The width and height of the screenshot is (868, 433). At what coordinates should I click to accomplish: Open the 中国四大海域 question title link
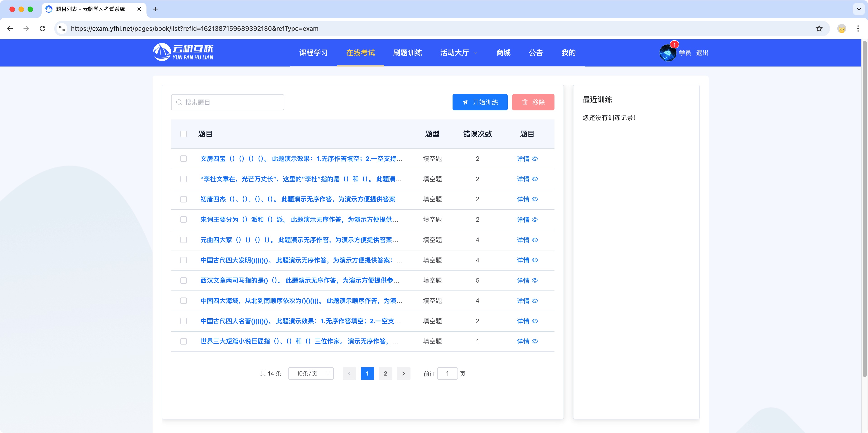[x=301, y=300]
